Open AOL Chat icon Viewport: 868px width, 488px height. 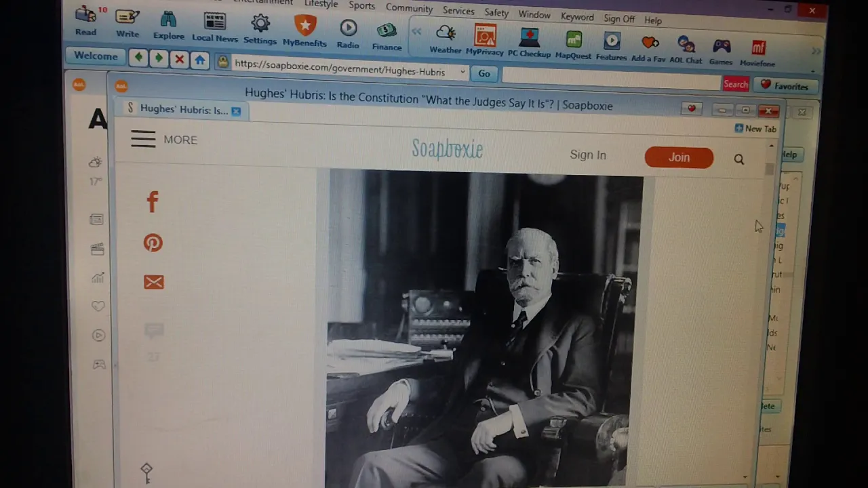click(686, 49)
